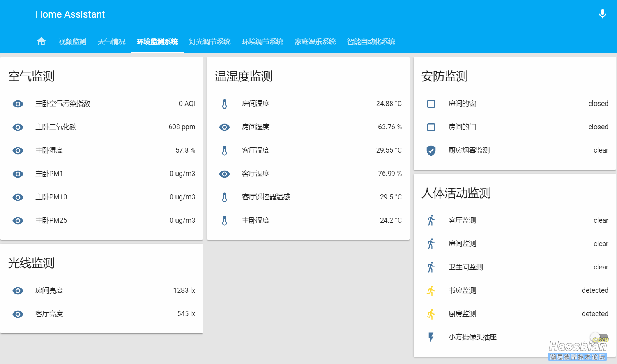Open 主卧二氧化碳 sensor details

click(x=56, y=127)
